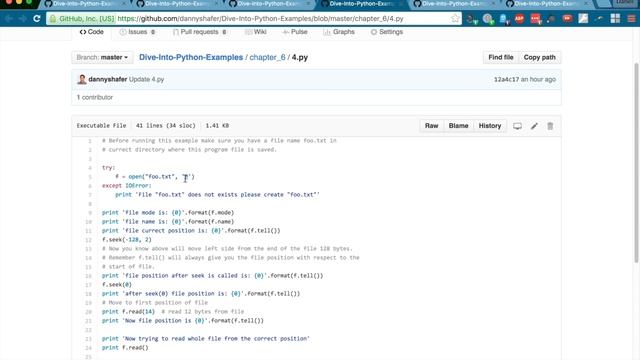Click the 'try:' code line
The width and height of the screenshot is (640, 360).
coord(109,168)
